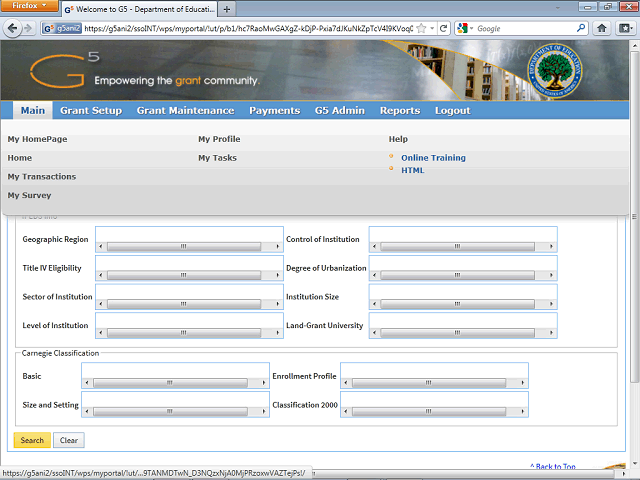Open the Online Training help link
Image resolution: width=640 pixels, height=480 pixels.
(433, 158)
